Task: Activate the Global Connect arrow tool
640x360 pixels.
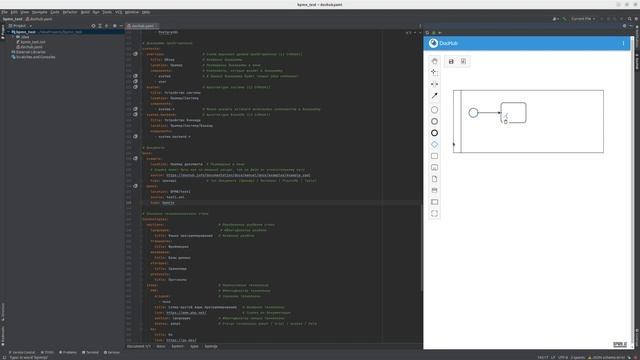Action: (434, 96)
